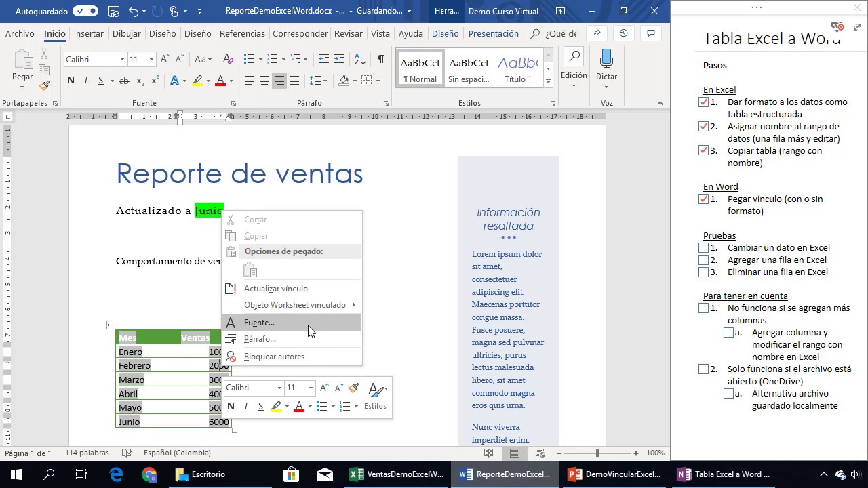Open mini toolbar font Calibri dropdown

279,388
